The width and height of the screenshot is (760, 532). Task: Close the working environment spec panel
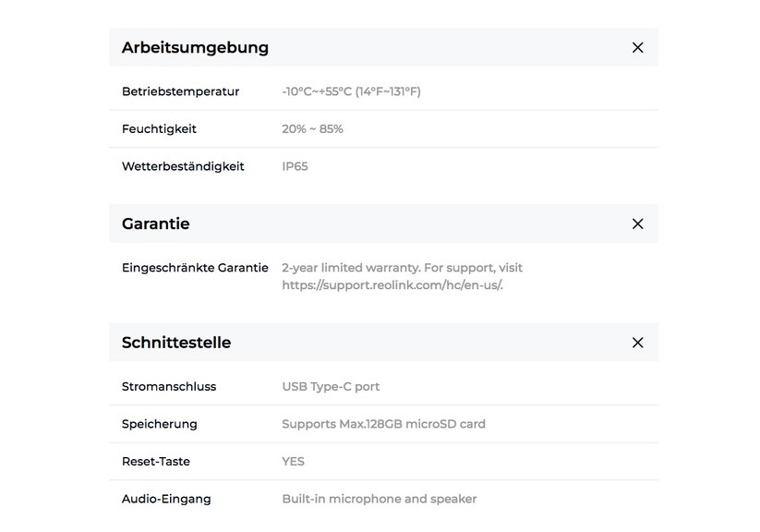tap(637, 47)
